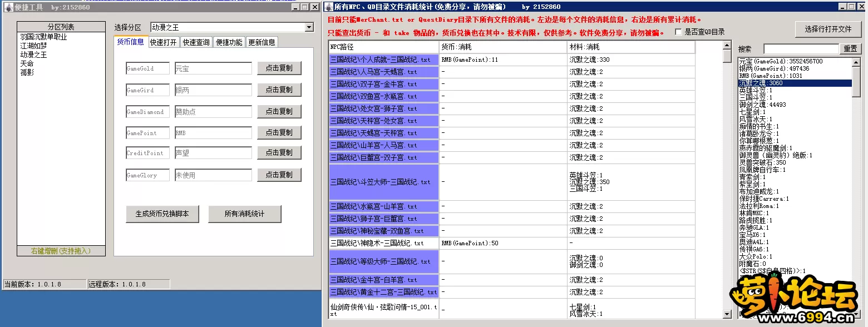The image size is (868, 327).
Task: Click the 元宝 currency name field
Action: pyautogui.click(x=213, y=68)
